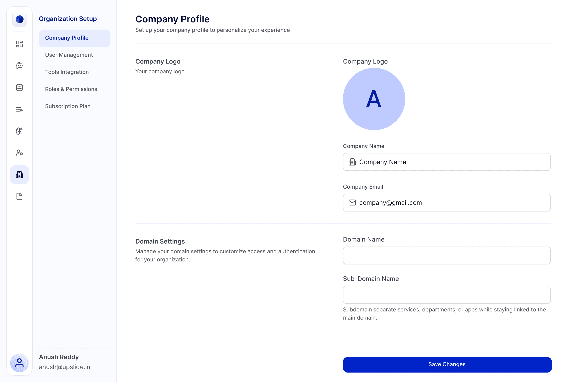
Task: Click the company logo avatar circle
Action: (x=374, y=99)
